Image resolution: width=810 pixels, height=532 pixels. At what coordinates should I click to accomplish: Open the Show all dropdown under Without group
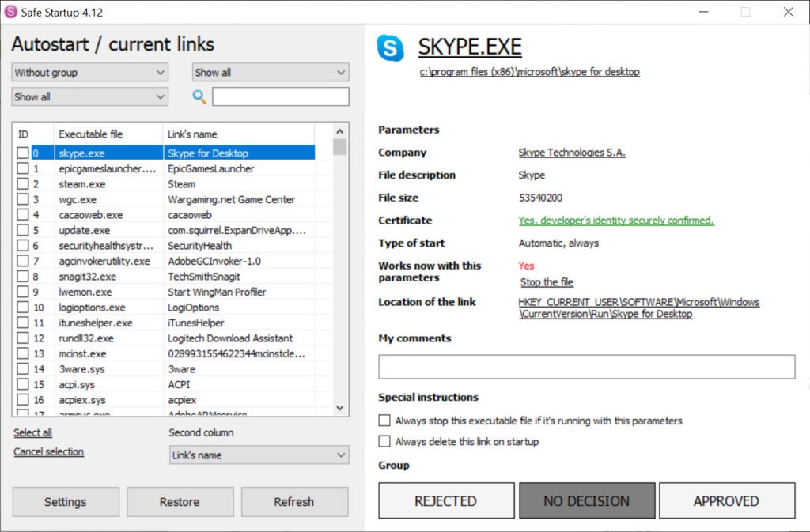click(90, 96)
